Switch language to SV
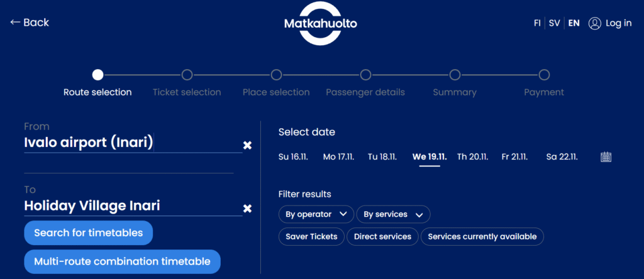The width and height of the screenshot is (644, 279). click(554, 23)
